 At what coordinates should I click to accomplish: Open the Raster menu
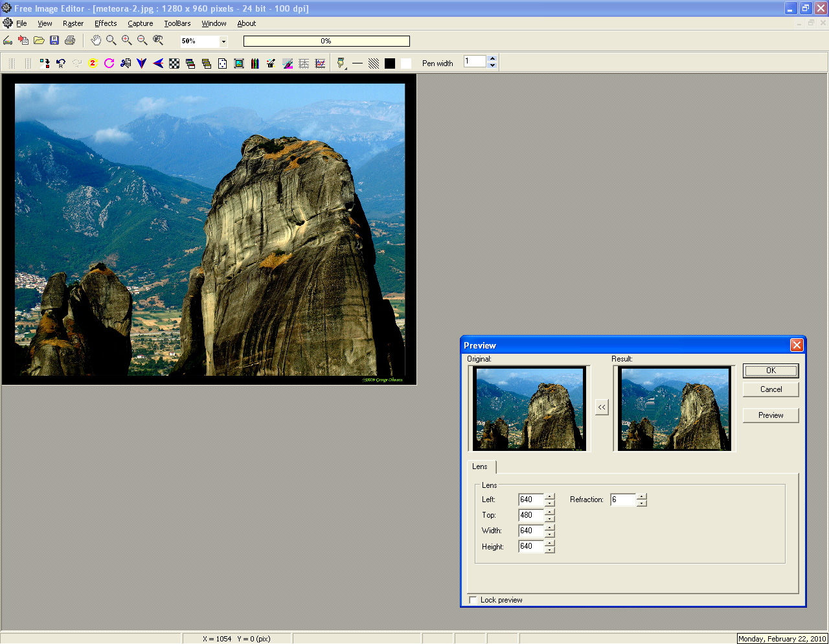tap(73, 23)
